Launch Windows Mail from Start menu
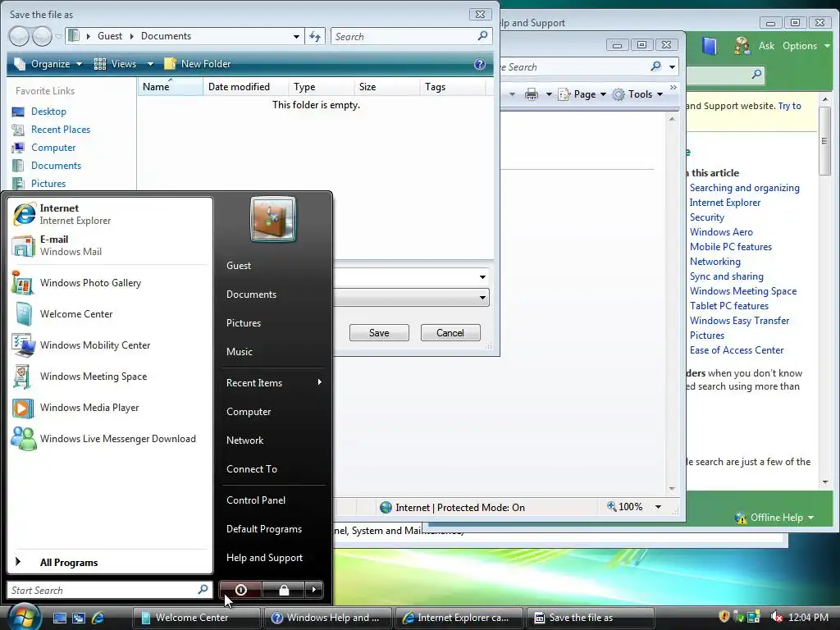The width and height of the screenshot is (840, 630). pyautogui.click(x=110, y=245)
